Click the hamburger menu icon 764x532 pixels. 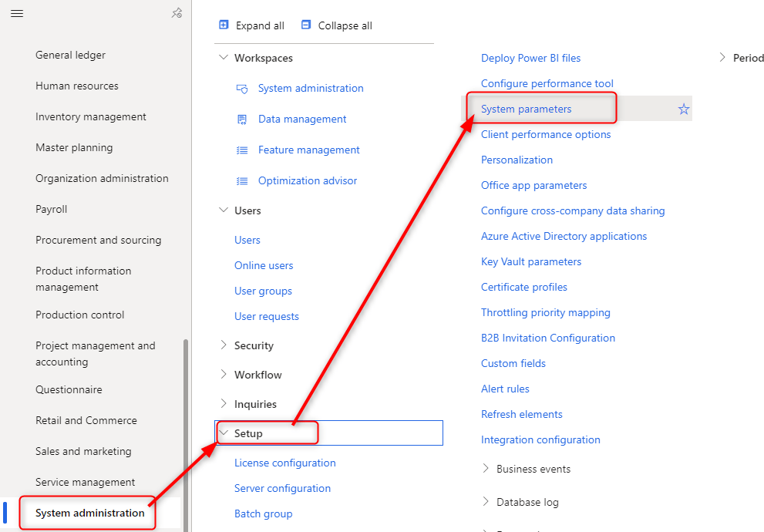[x=16, y=13]
